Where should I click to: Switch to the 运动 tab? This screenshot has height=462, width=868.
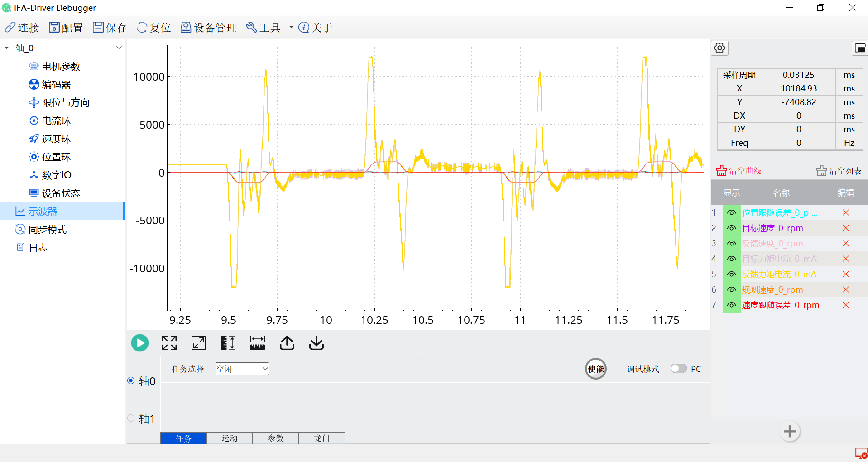tap(230, 438)
